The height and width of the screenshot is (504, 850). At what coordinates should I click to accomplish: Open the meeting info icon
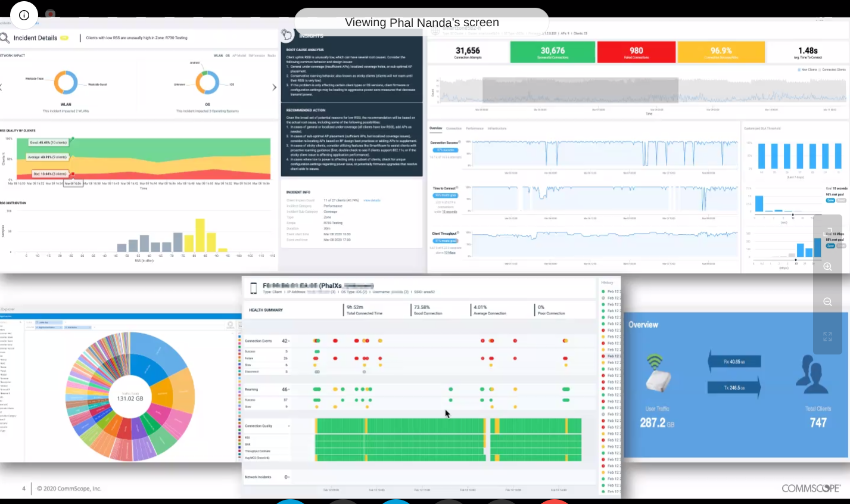[24, 15]
